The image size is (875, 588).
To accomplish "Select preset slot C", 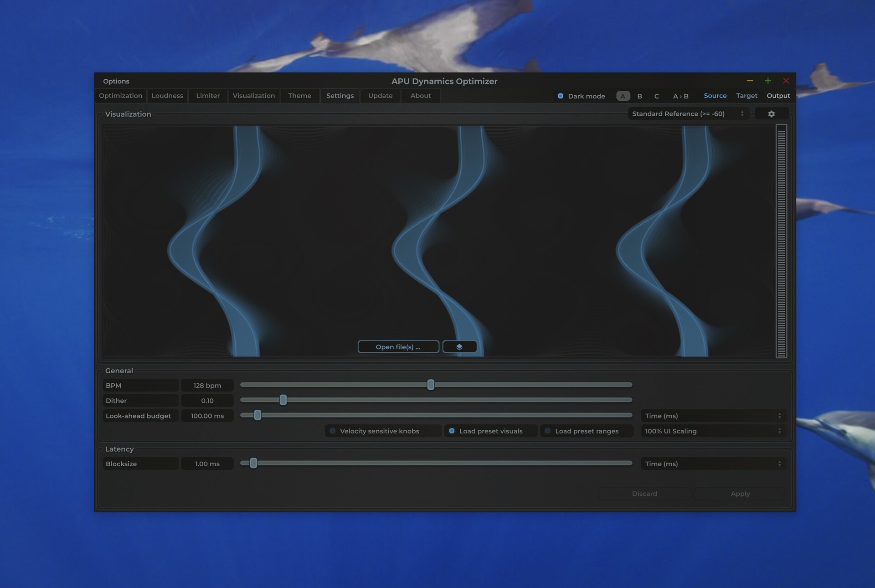I will click(x=657, y=96).
